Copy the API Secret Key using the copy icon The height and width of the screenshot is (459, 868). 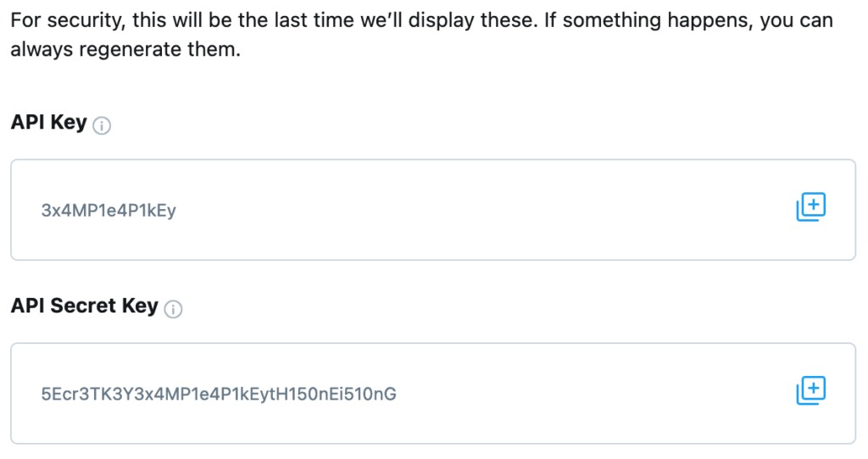811,390
